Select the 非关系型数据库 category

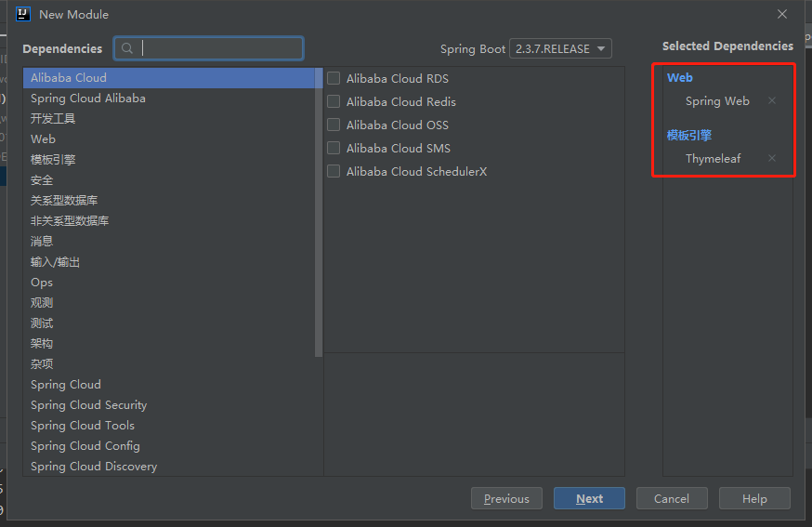169,221
